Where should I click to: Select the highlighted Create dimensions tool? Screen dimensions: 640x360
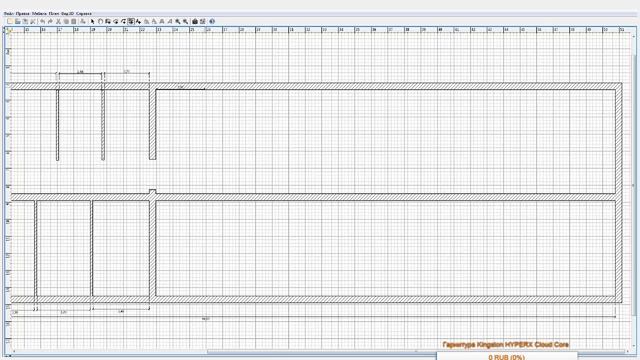point(131,21)
